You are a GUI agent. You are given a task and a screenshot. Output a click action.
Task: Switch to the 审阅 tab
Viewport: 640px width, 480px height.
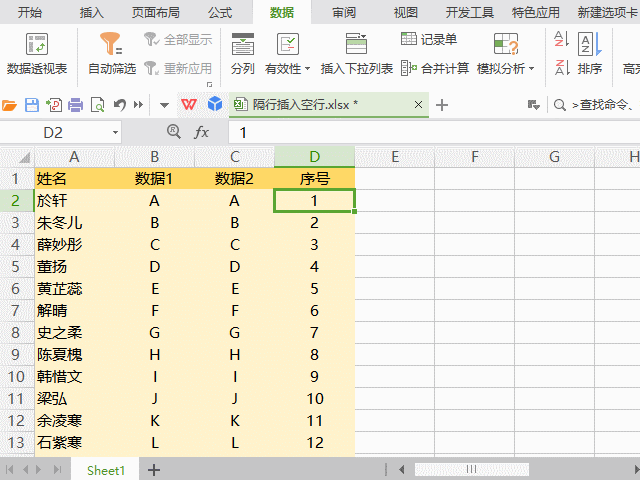tap(344, 12)
